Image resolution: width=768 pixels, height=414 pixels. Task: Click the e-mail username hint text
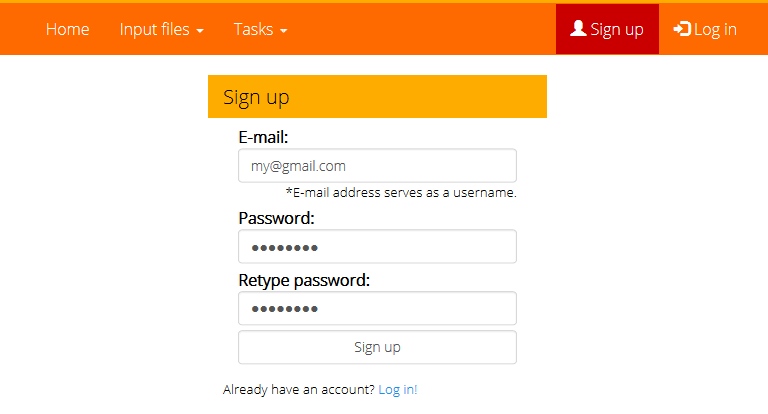(x=401, y=192)
